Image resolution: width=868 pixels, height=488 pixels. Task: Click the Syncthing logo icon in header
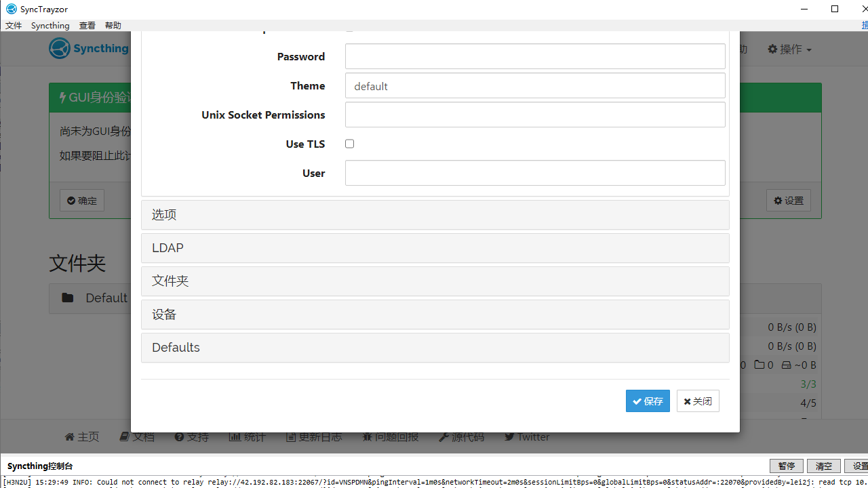(60, 49)
